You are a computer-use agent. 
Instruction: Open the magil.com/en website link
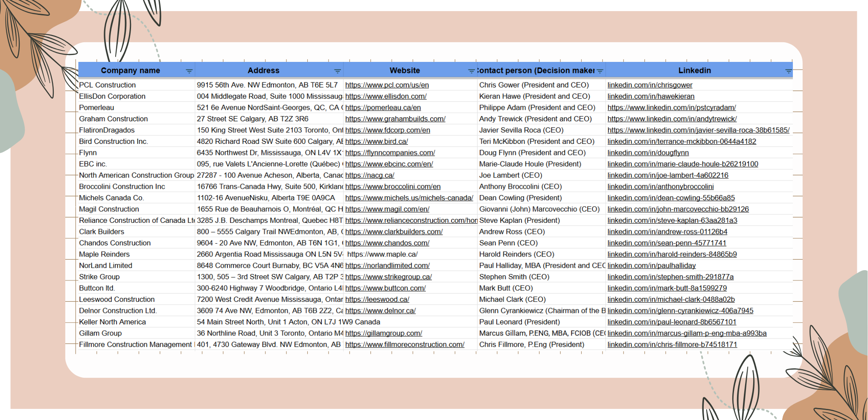(387, 209)
